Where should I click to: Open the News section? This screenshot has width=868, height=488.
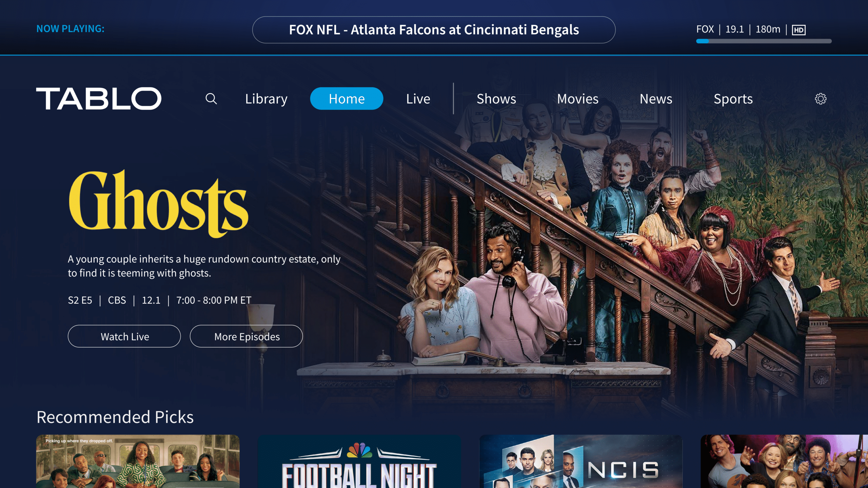click(x=656, y=98)
